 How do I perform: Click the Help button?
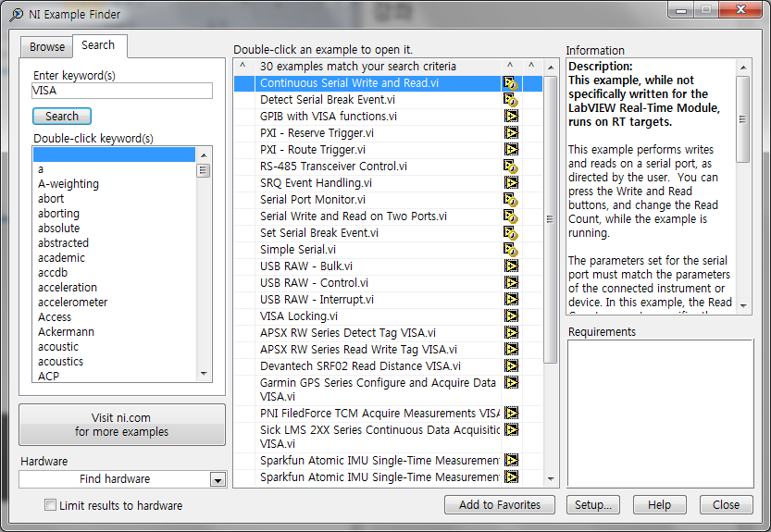tap(659, 505)
